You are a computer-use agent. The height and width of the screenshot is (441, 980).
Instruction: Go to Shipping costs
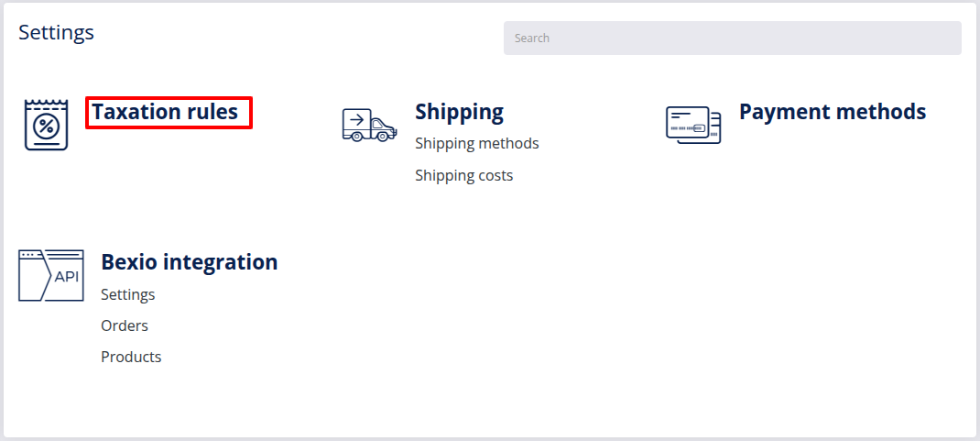coord(463,176)
